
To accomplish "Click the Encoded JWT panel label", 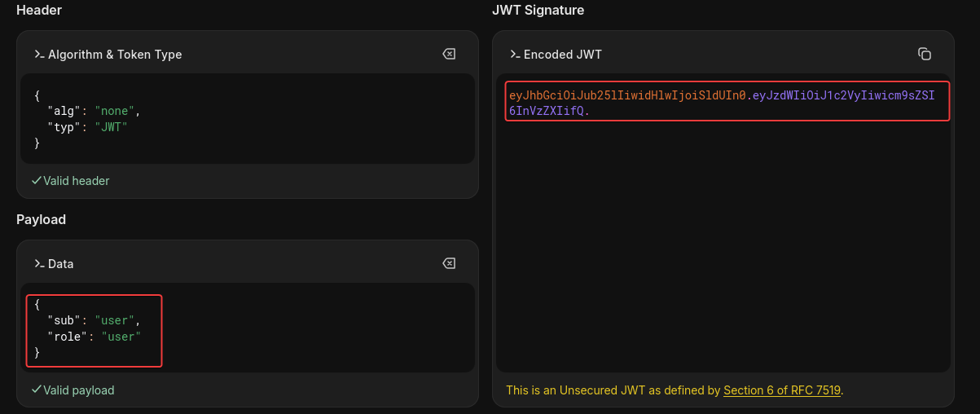I will point(563,55).
